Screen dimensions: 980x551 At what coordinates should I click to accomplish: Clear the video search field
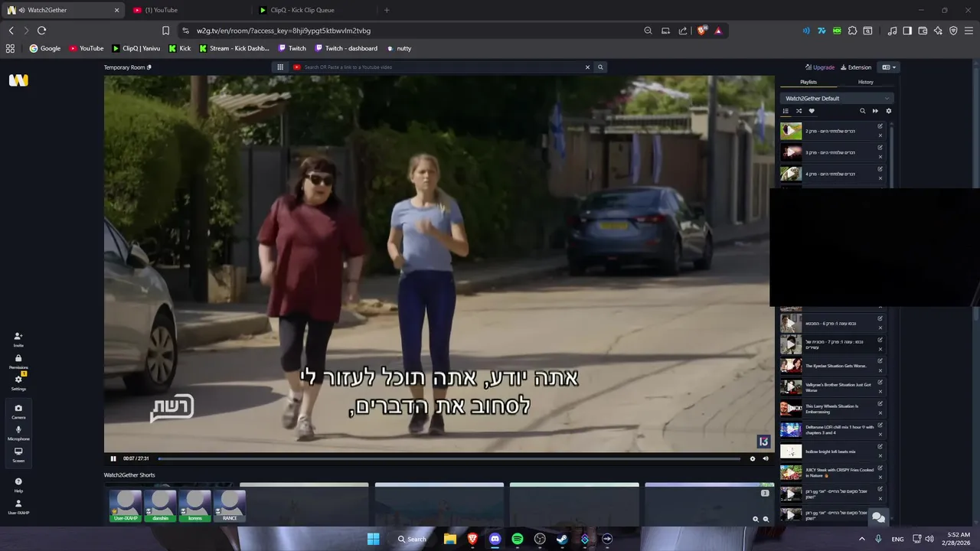point(587,67)
